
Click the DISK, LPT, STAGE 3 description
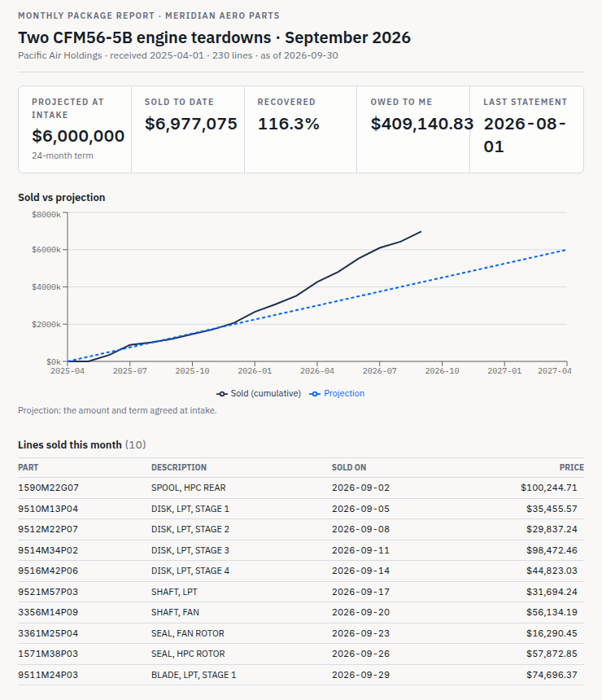190,550
